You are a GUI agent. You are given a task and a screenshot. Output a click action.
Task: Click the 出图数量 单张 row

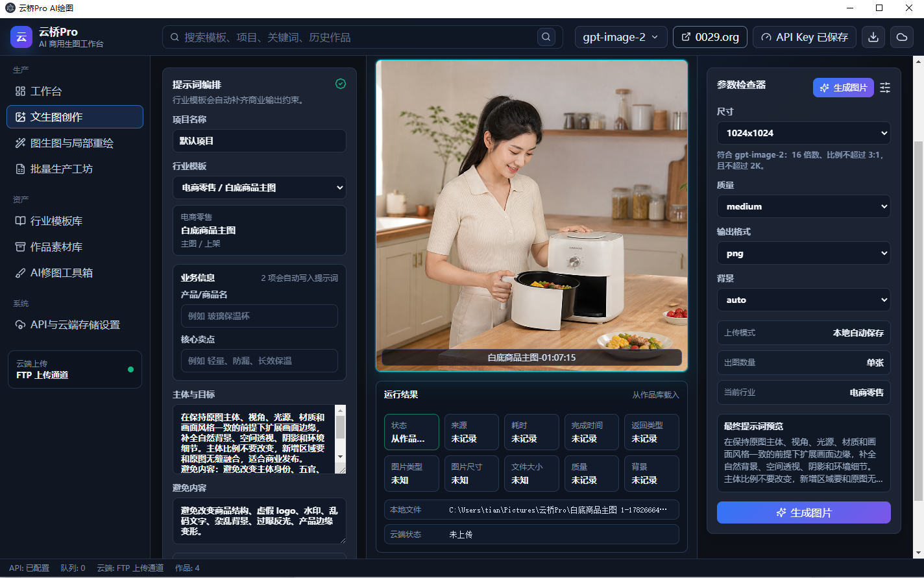[x=804, y=363]
